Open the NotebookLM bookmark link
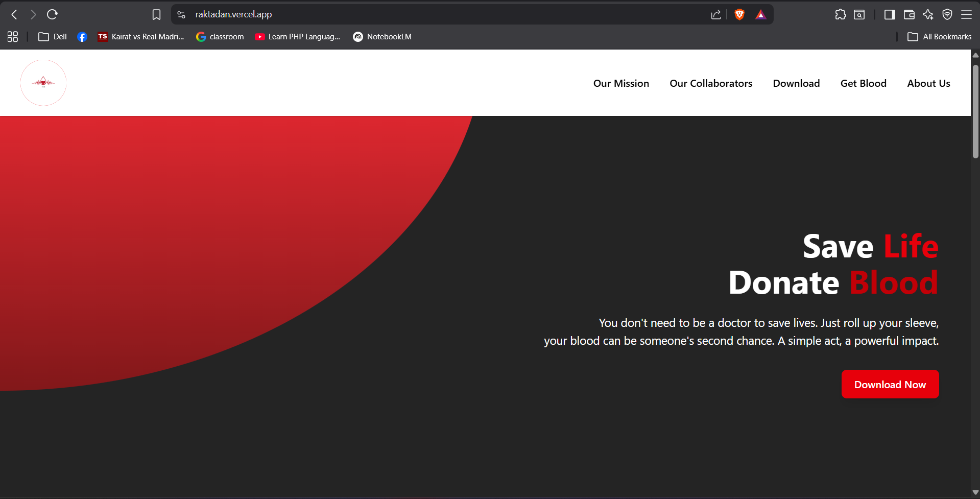This screenshot has height=499, width=980. click(x=381, y=36)
